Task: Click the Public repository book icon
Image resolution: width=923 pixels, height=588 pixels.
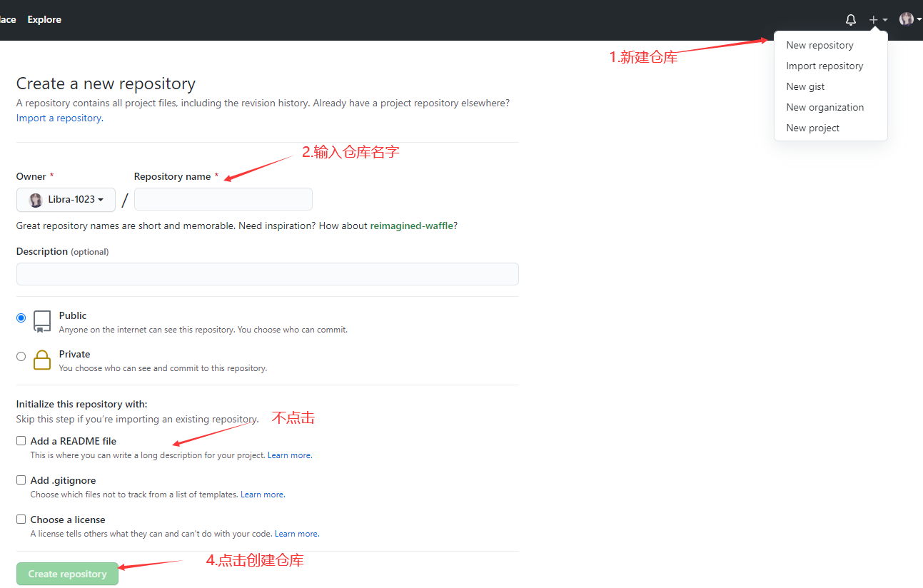Action: click(42, 322)
